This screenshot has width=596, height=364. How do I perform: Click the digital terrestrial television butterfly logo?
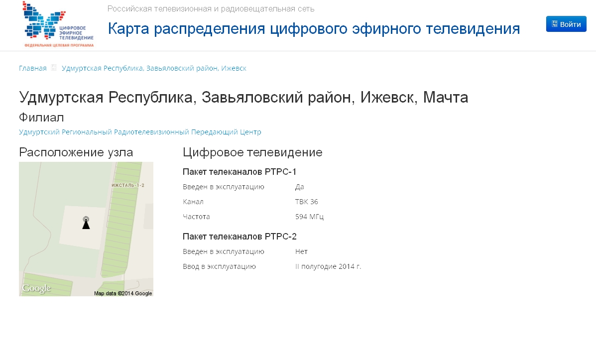58,24
